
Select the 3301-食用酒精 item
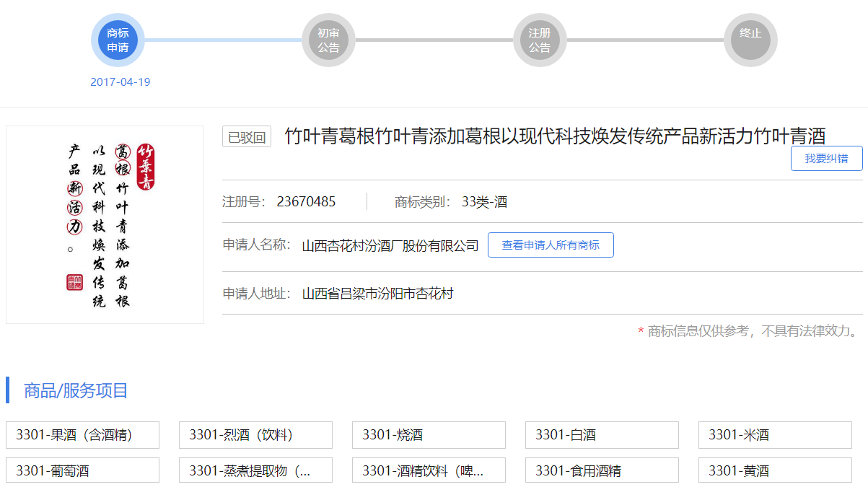tap(602, 470)
